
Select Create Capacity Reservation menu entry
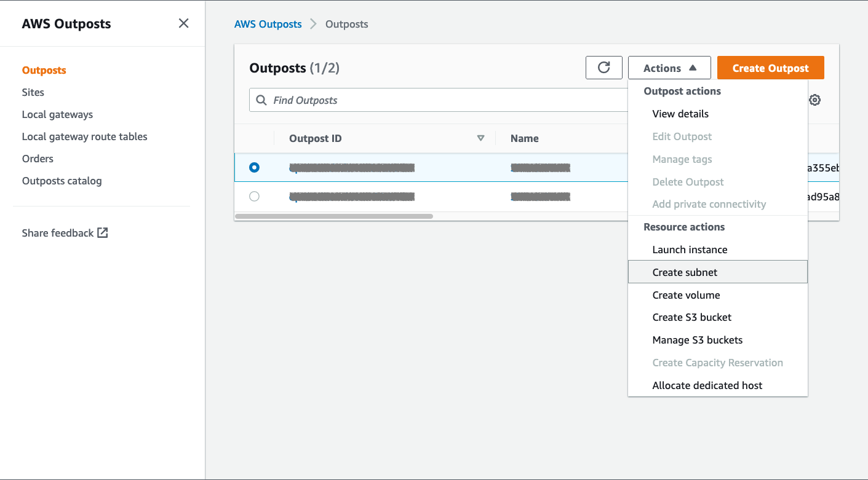(x=717, y=363)
